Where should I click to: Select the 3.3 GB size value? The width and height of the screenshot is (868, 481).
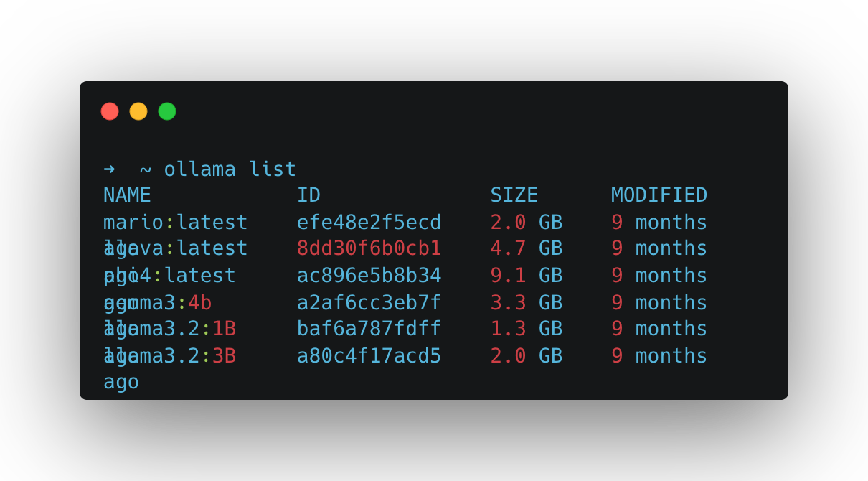(x=526, y=303)
